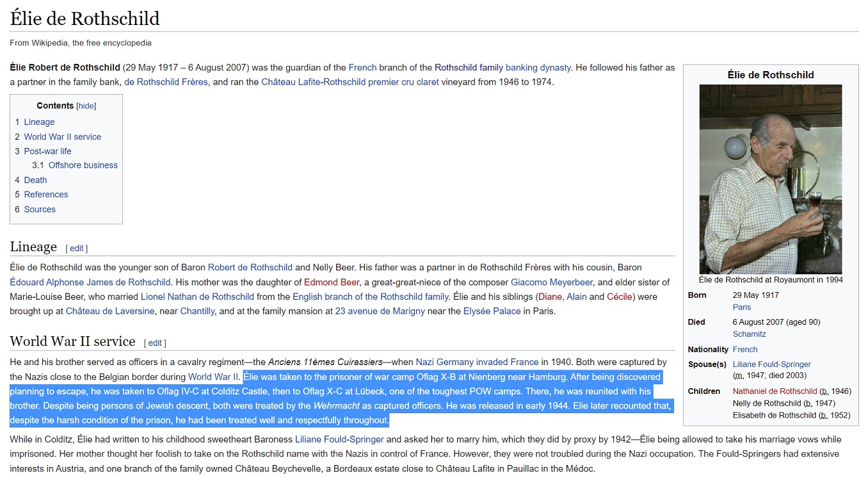The image size is (868, 490).
Task: Edit the Lineage section
Action: click(x=77, y=249)
